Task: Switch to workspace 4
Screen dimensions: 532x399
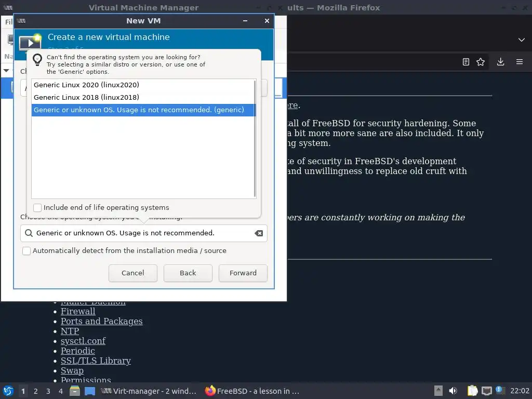Action: [x=61, y=391]
